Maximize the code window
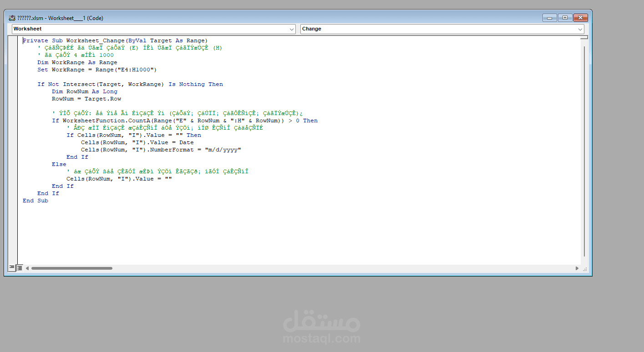Screen dimensions: 644x352 click(565, 18)
